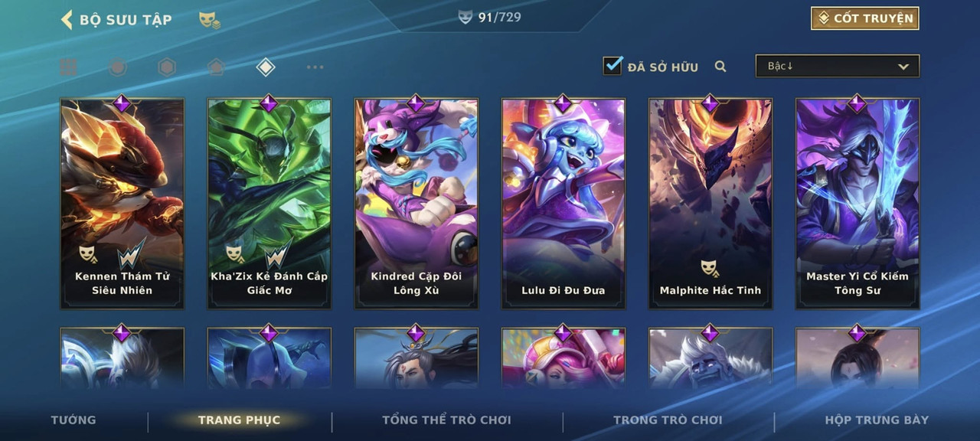Image resolution: width=980 pixels, height=441 pixels.
Task: Open the mask and coins icon beside Bộ Sưu Tập
Action: pyautogui.click(x=210, y=20)
